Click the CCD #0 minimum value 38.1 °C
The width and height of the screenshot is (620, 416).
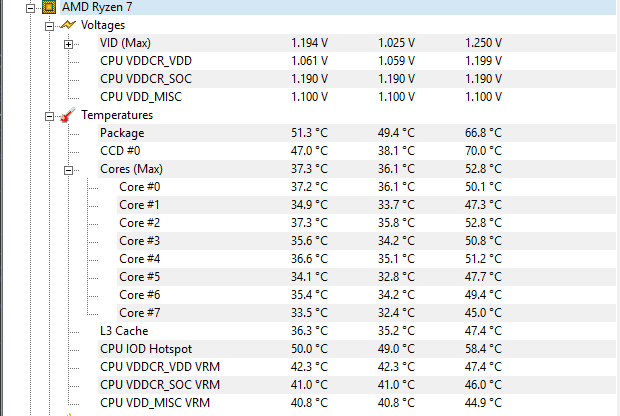click(397, 151)
